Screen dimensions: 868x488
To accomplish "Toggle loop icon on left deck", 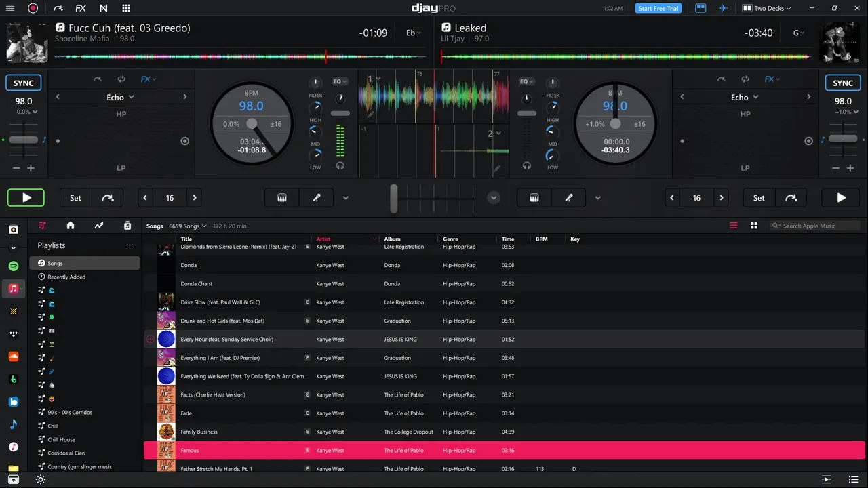I will pos(121,79).
